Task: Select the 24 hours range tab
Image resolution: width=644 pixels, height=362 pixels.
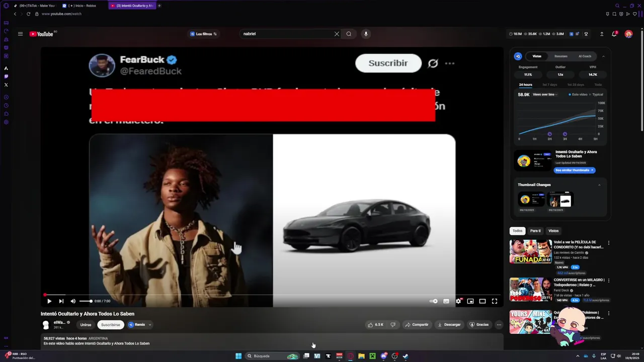Action: click(525, 84)
